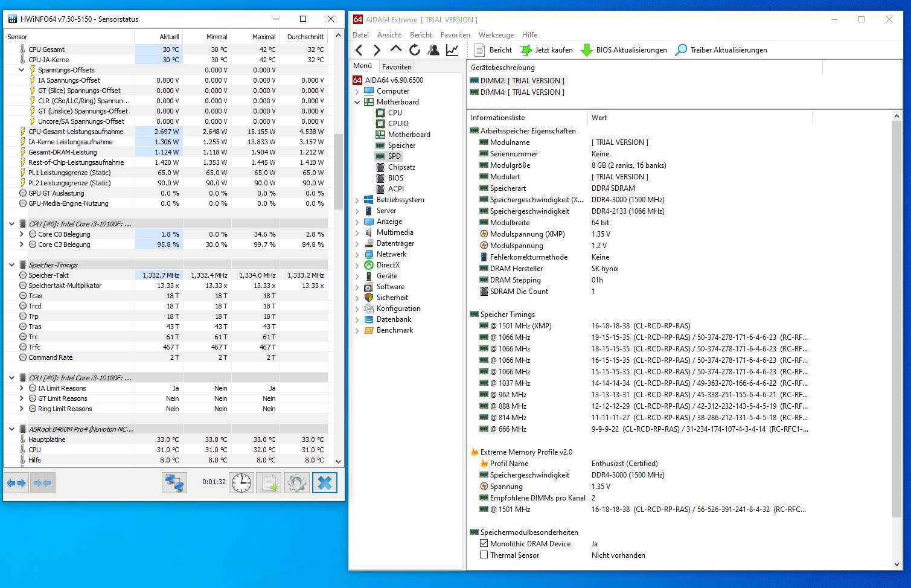The height and width of the screenshot is (588, 911).
Task: Toggle the Thermal Sensor checkbox
Action: [484, 555]
